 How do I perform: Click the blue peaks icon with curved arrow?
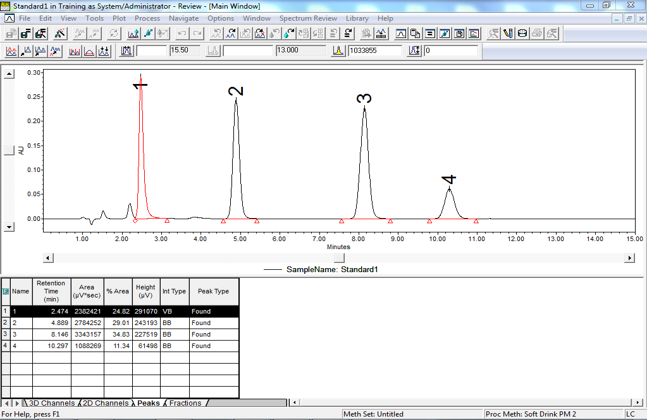pos(231,33)
